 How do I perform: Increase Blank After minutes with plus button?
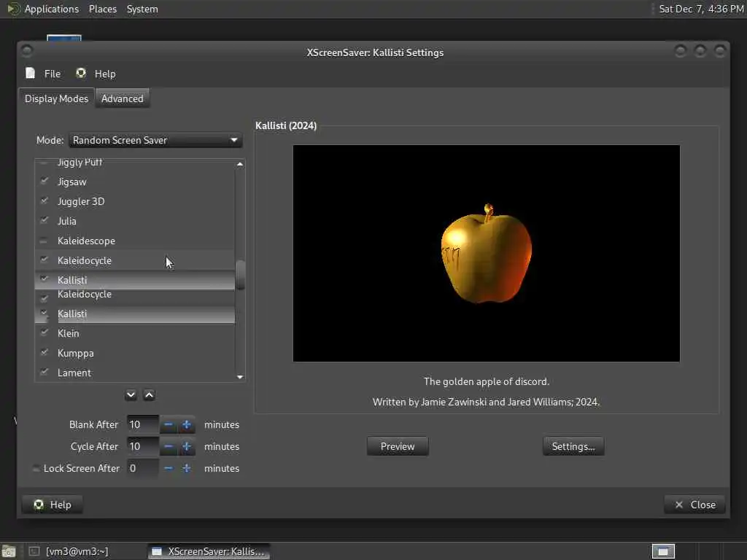(x=186, y=424)
